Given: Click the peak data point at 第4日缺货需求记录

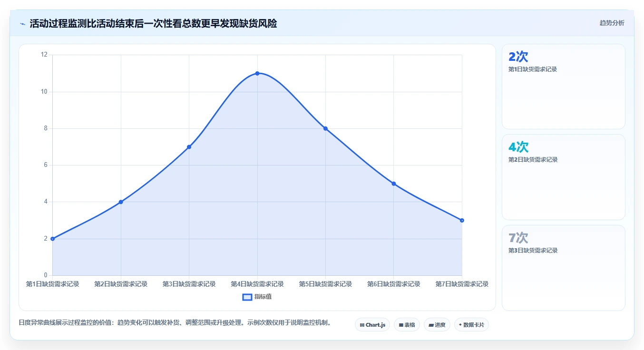Looking at the screenshot, I should [x=257, y=73].
